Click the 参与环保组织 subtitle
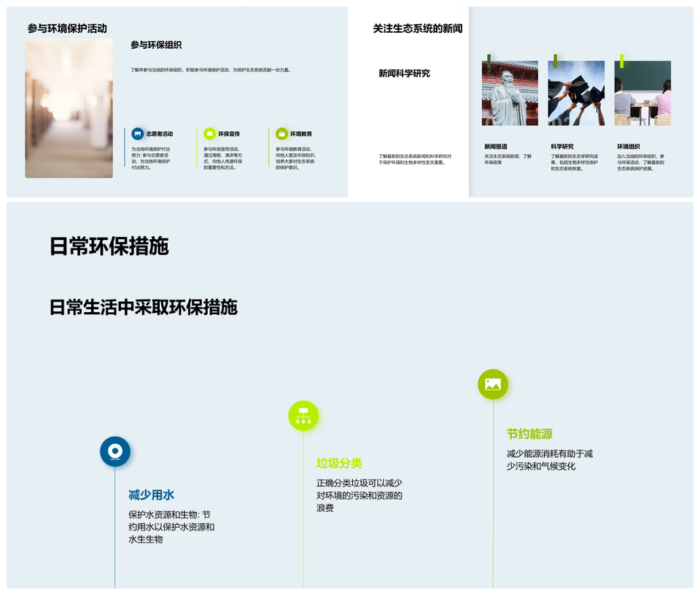Viewport: 700px width, 595px height. click(156, 45)
